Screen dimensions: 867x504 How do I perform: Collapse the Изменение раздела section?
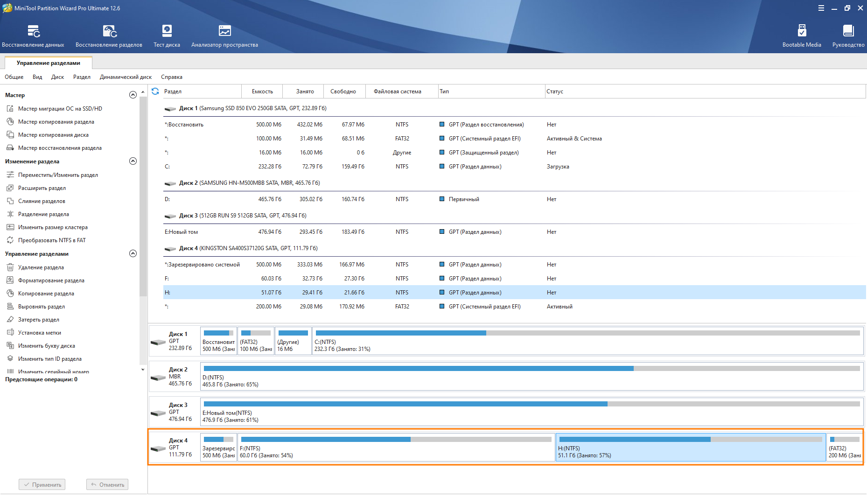[x=133, y=161]
